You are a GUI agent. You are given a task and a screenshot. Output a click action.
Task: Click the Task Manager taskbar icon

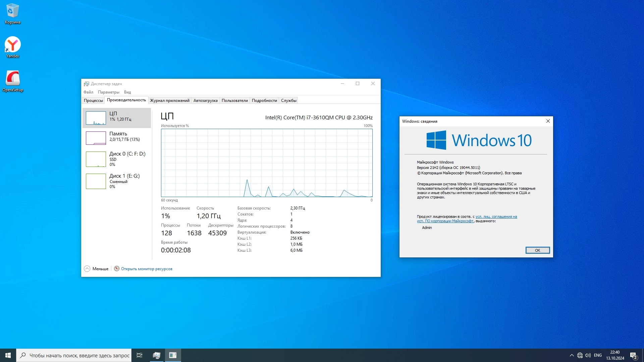[156, 355]
